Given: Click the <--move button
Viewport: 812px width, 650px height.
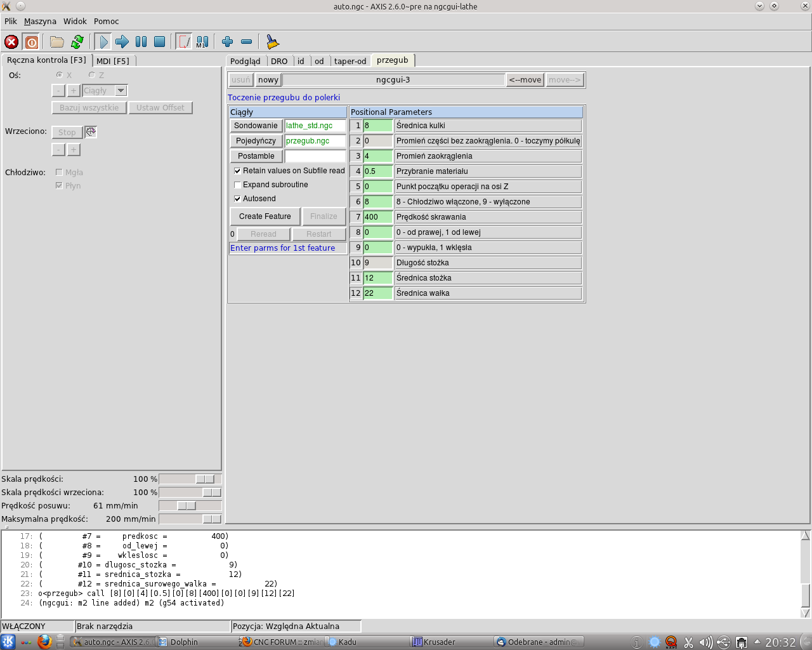Looking at the screenshot, I should tap(525, 80).
